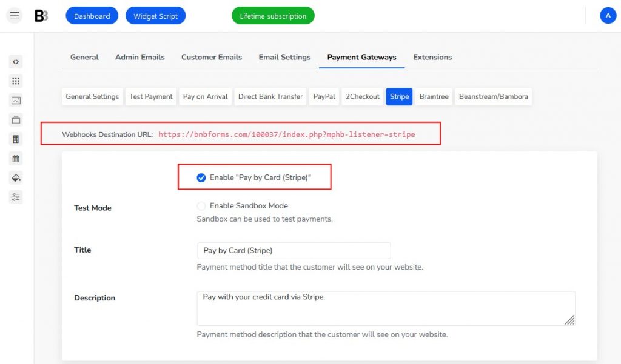Screen dimensions: 621x364
Task: Click the Lifetime subscription button
Action: pyautogui.click(x=273, y=16)
